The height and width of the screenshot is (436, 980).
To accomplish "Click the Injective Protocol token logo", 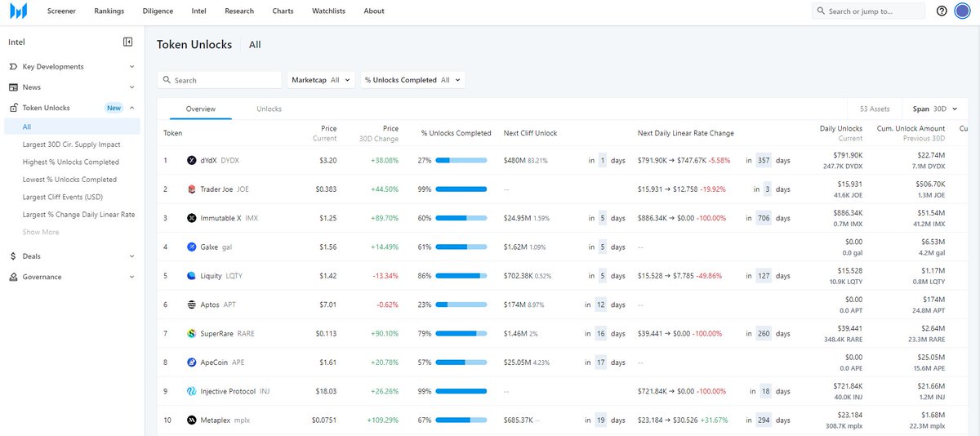I will pyautogui.click(x=192, y=391).
